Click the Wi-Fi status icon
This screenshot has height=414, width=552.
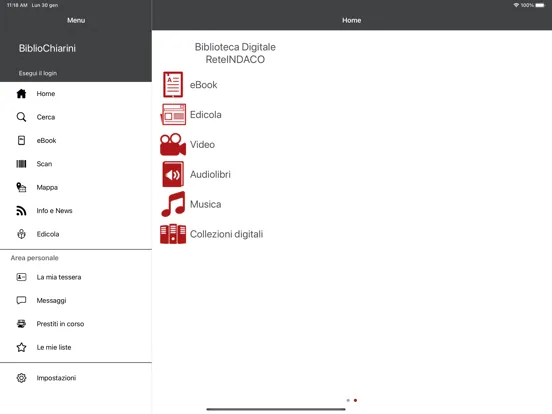516,5
